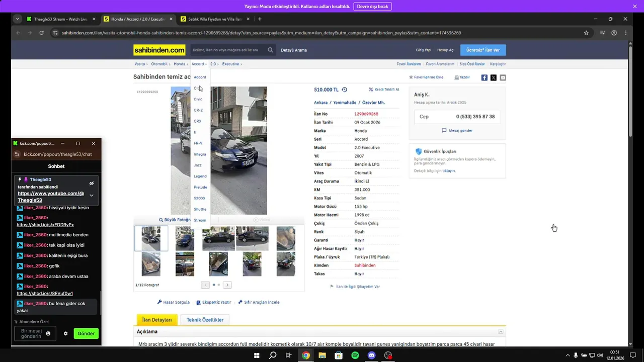
Task: Open the tab search dropdown in Chrome
Action: point(18,19)
